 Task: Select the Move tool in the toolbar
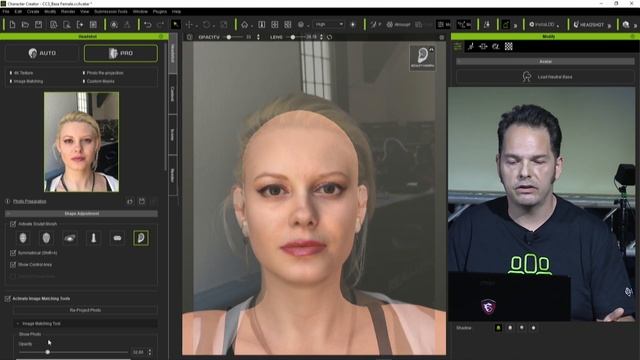tap(189, 25)
